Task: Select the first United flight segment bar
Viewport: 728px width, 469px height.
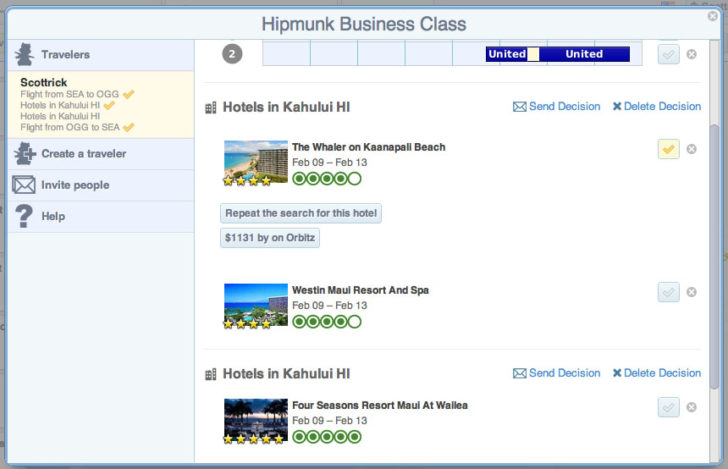Action: [x=507, y=54]
